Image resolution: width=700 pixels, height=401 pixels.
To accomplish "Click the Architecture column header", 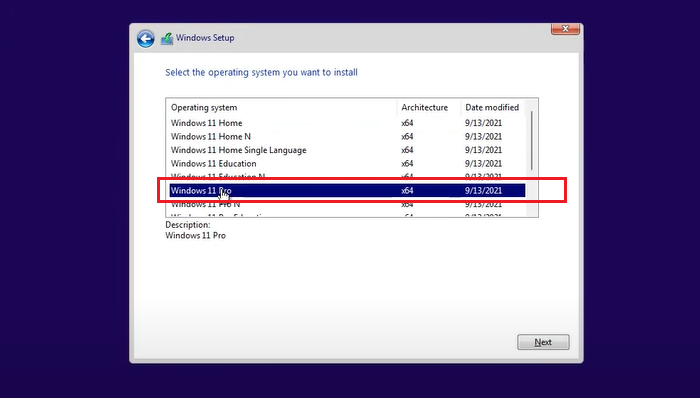I will click(425, 107).
